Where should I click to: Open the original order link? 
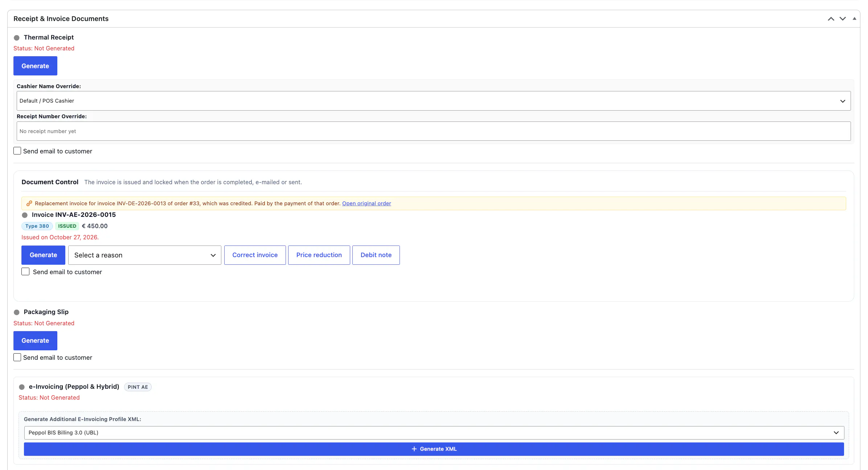367,203
